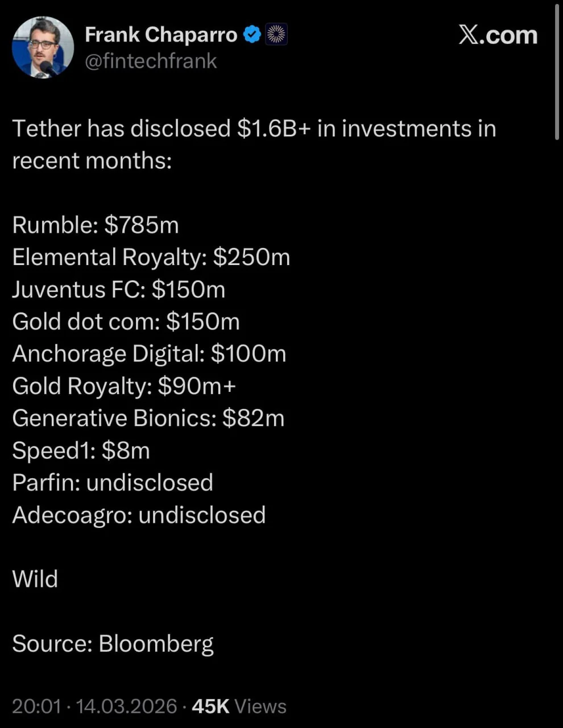Open the "Frank Chaparro" display name
The width and height of the screenshot is (563, 728).
click(x=161, y=35)
